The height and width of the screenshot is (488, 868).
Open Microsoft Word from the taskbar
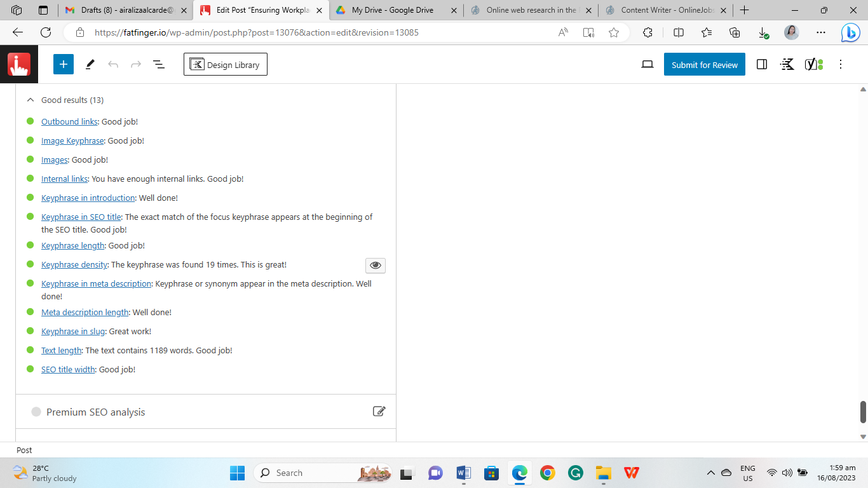point(463,473)
